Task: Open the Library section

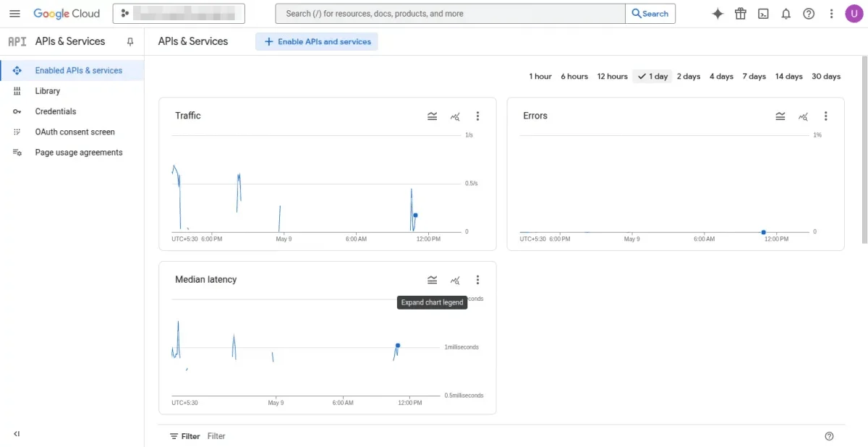Action: [x=48, y=90]
